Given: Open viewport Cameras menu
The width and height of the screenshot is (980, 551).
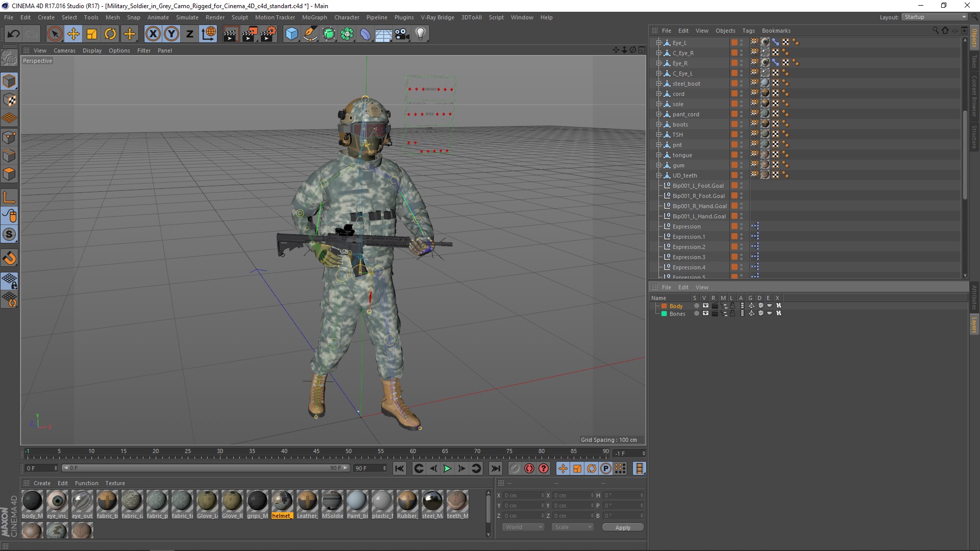Looking at the screenshot, I should (64, 51).
